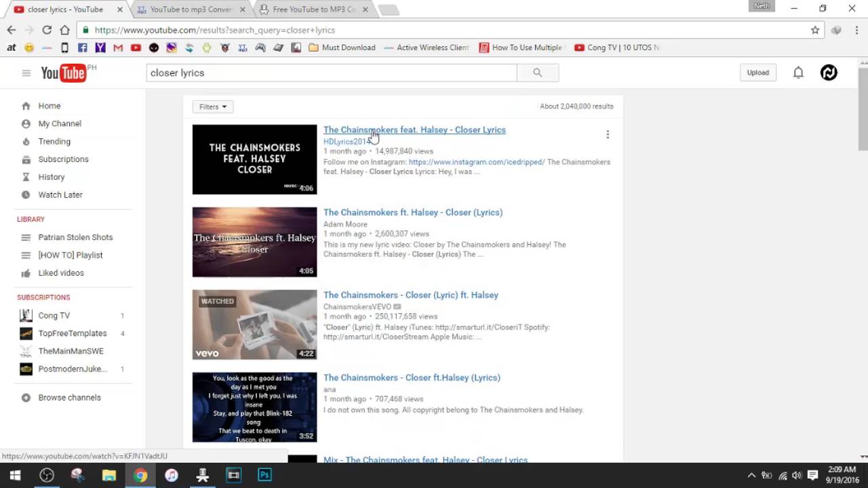Click the black Chainsmokers Closer thumbnail
868x488 pixels.
pyautogui.click(x=254, y=159)
